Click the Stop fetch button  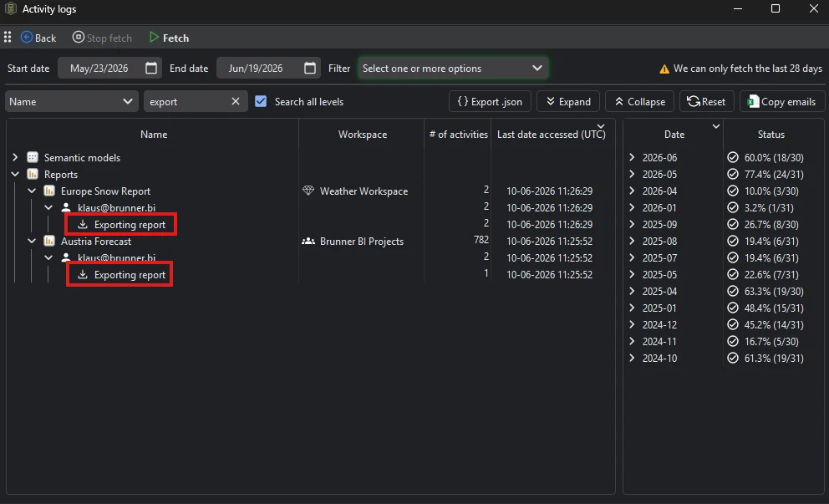pos(102,38)
